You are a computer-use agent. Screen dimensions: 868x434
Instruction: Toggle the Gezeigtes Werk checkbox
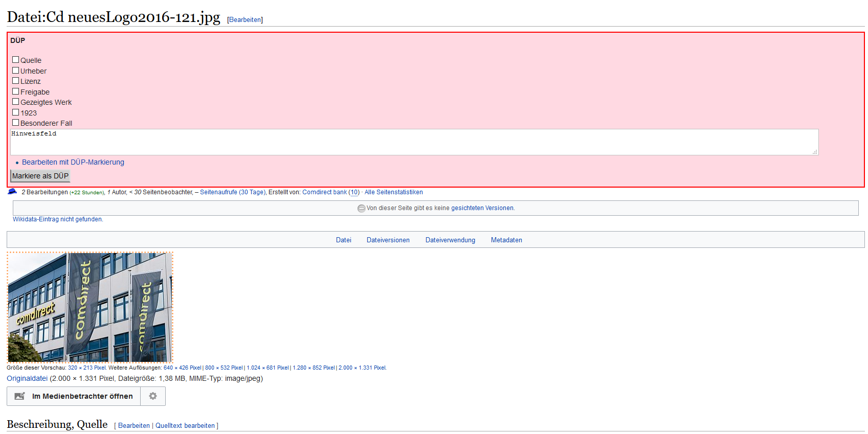[15, 102]
